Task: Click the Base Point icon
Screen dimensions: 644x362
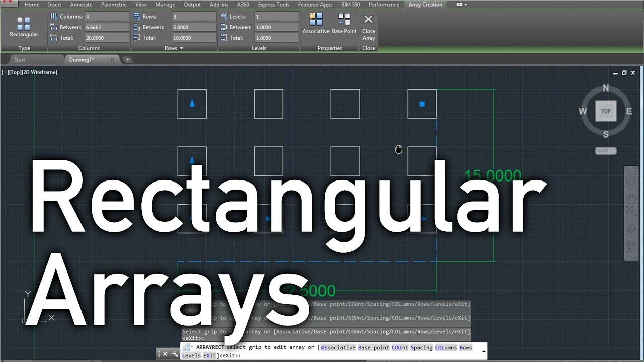Action: point(344,20)
